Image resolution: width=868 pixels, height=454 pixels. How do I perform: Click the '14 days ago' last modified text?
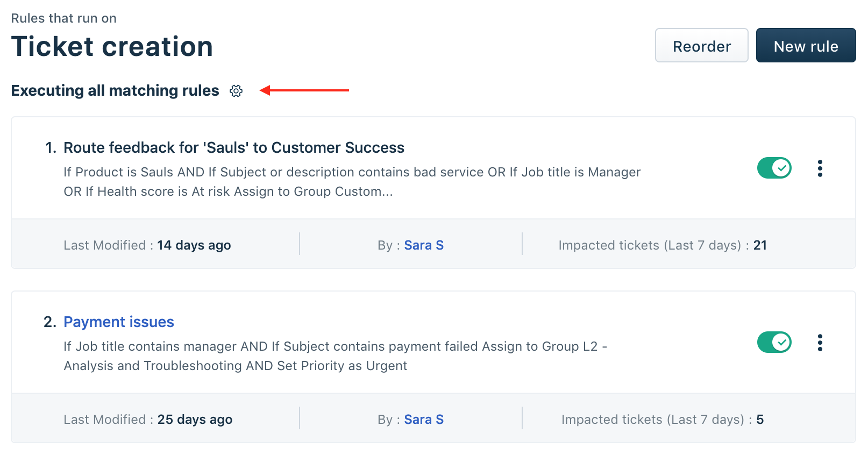pos(194,245)
